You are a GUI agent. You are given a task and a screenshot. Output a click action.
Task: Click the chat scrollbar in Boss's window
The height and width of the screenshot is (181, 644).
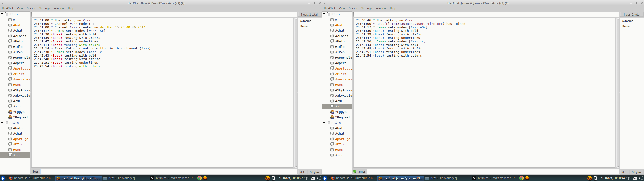point(296,92)
